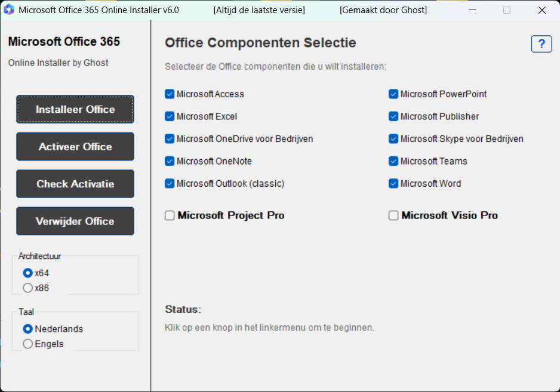Screen dimensions: 560x392
Task: Click '[Gemaakt door Ghost]' in title bar
Action: [x=383, y=10]
